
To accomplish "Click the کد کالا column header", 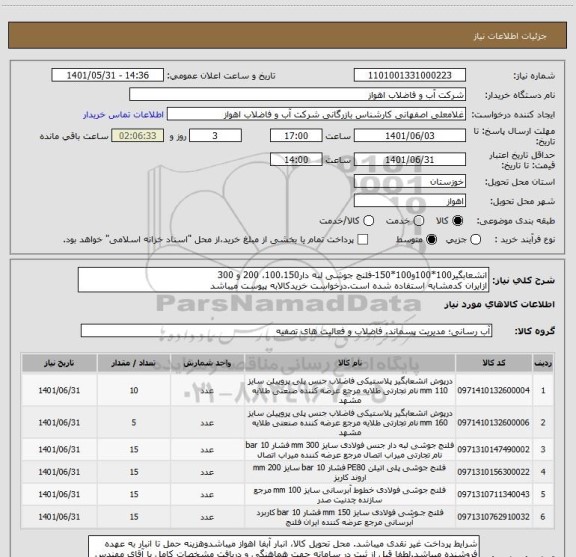I will (x=494, y=363).
